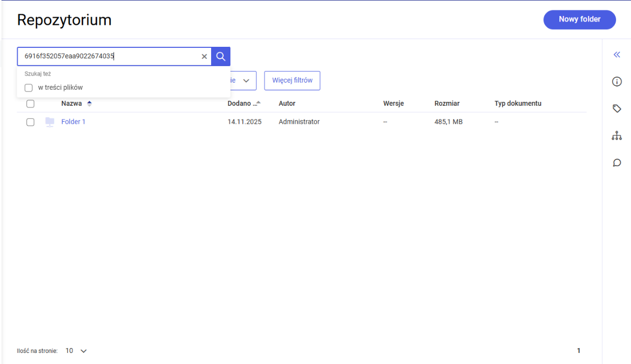Open the hierarchy structure panel icon

pyautogui.click(x=617, y=135)
